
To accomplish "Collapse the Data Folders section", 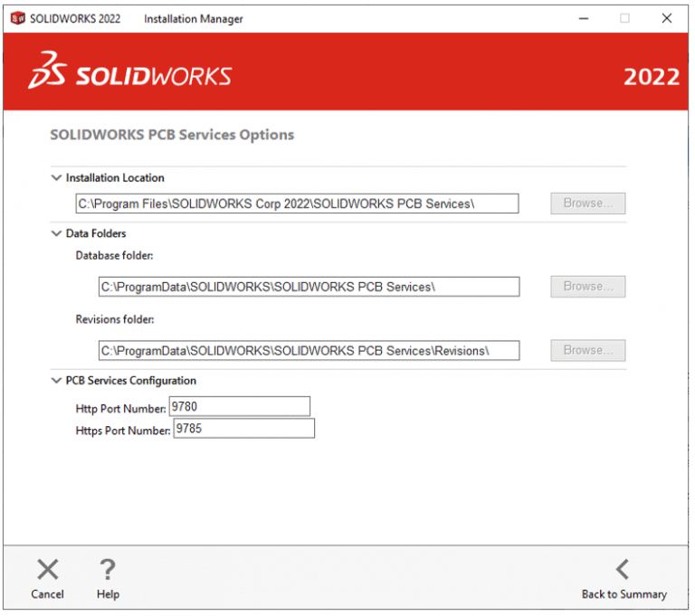I will point(56,233).
